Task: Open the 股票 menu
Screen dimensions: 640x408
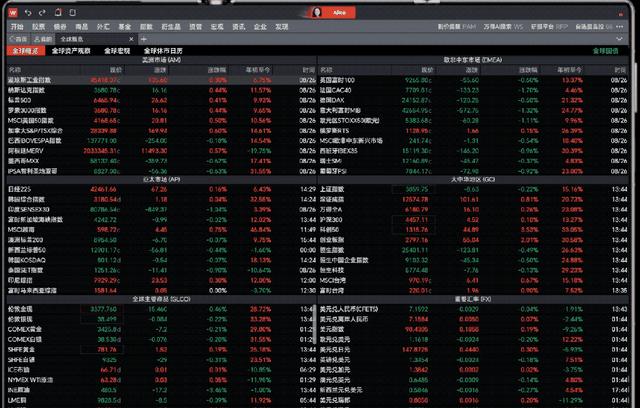Action: 38,25
